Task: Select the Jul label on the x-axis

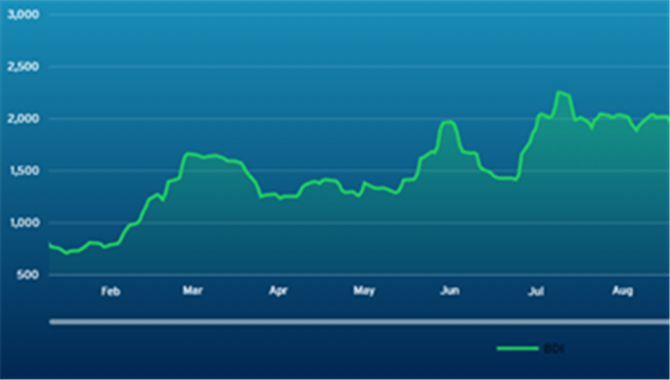Action: pos(536,291)
